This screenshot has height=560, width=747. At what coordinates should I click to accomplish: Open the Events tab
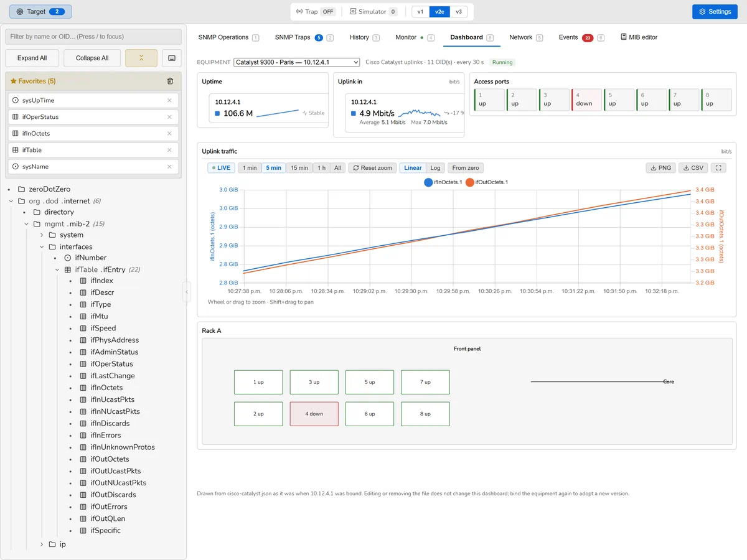pyautogui.click(x=581, y=37)
